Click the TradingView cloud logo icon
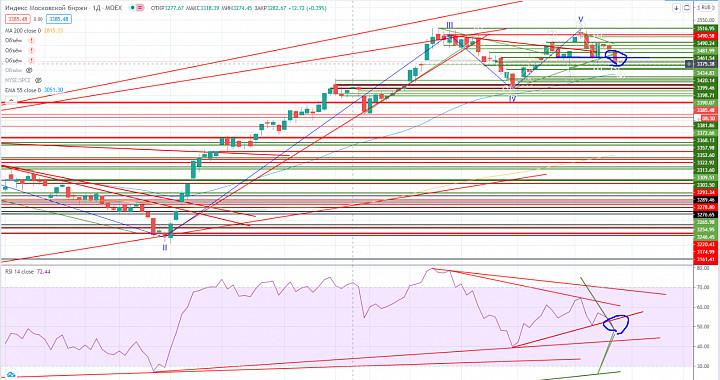This screenshot has width=720, height=380. click(11, 375)
